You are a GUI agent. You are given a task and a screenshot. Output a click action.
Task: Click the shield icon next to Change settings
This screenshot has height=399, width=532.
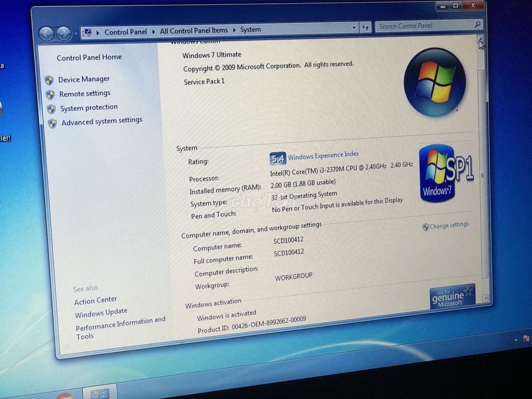click(x=426, y=227)
